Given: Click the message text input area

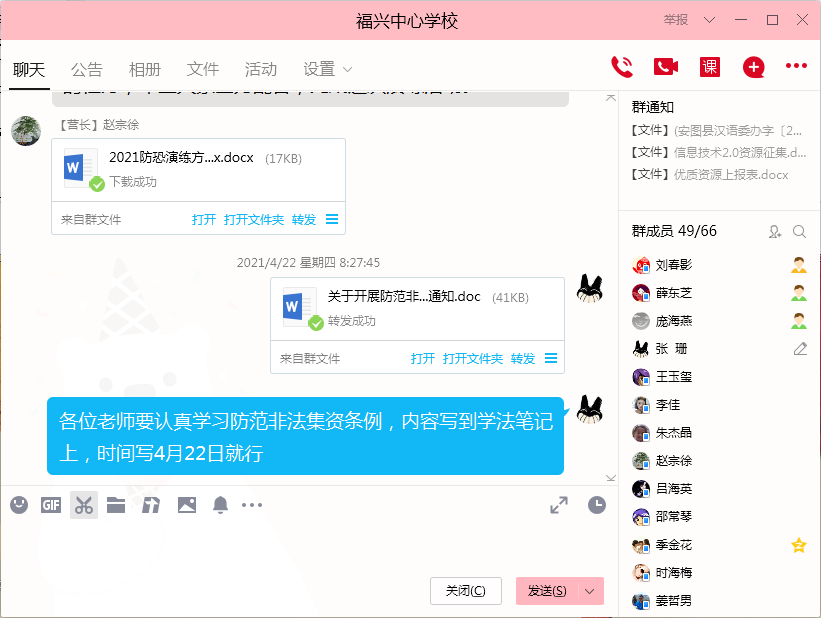Looking at the screenshot, I should click(x=300, y=545).
